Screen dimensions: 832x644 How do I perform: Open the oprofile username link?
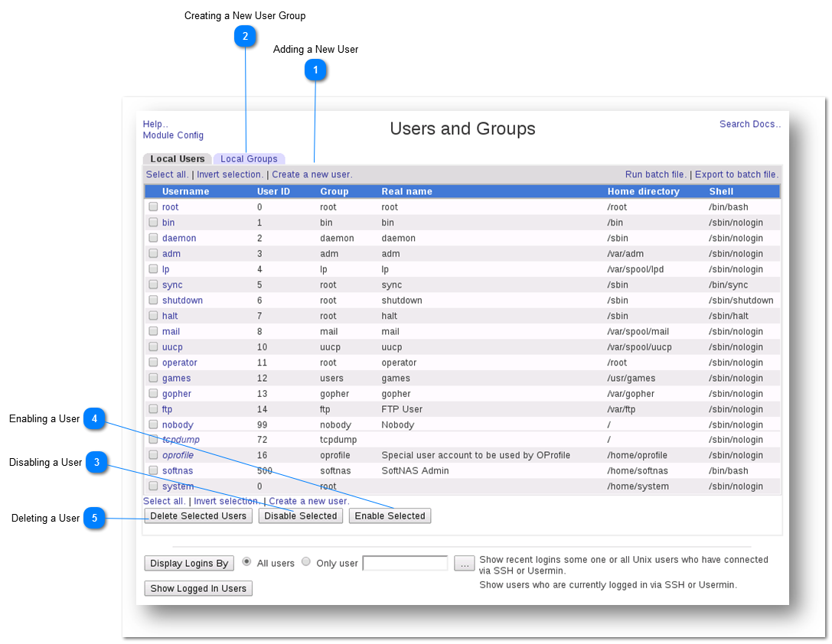[x=178, y=455]
